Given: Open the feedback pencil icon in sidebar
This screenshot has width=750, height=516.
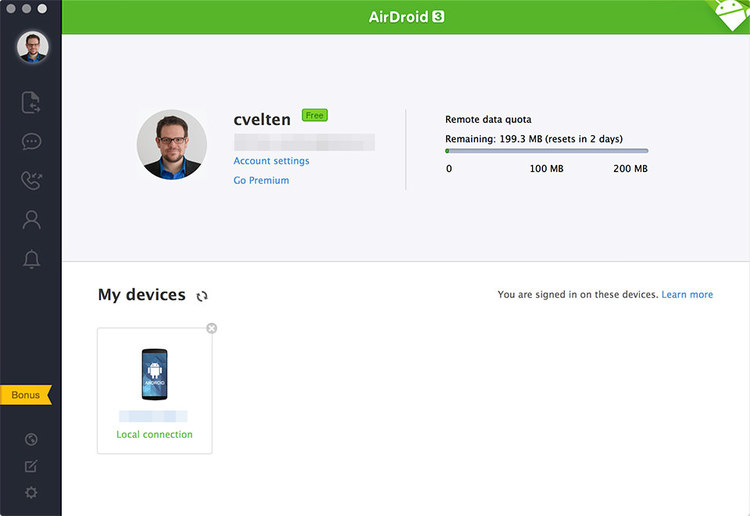Looking at the screenshot, I should [31, 466].
